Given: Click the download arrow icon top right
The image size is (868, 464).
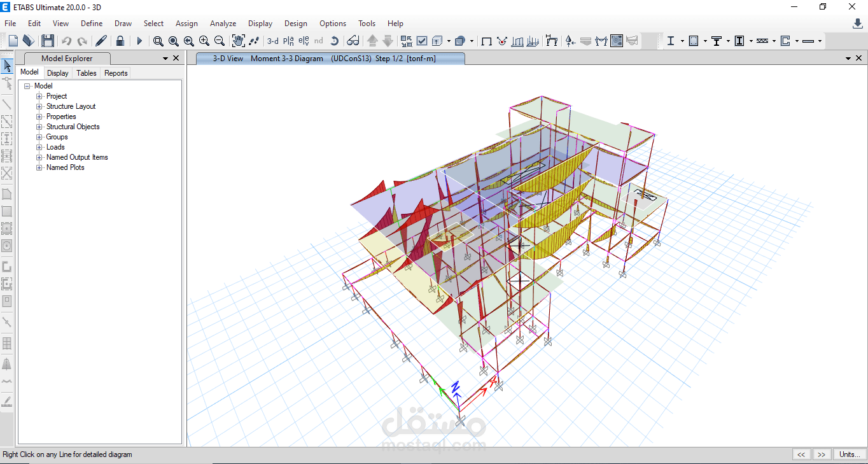Looking at the screenshot, I should click(858, 24).
